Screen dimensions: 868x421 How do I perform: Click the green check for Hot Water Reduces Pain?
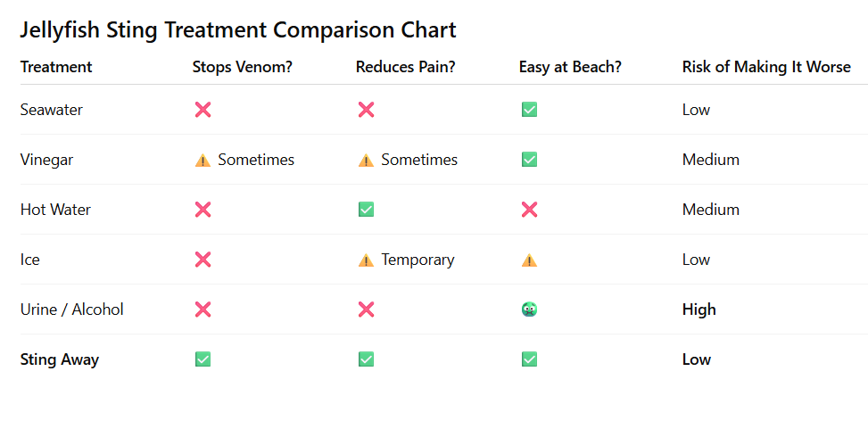(x=366, y=210)
